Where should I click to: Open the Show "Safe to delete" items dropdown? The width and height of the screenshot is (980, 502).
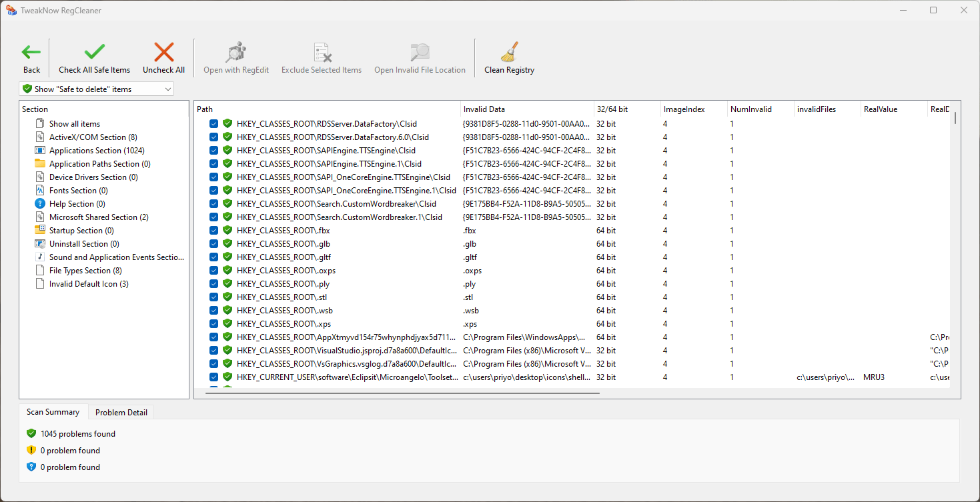97,89
